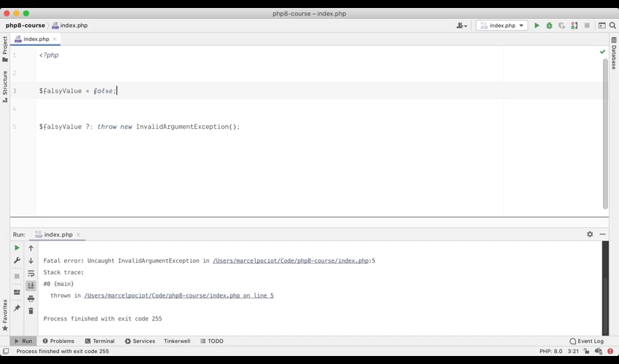The width and height of the screenshot is (619, 364).
Task: Open the Structure tool window
Action: [5, 87]
